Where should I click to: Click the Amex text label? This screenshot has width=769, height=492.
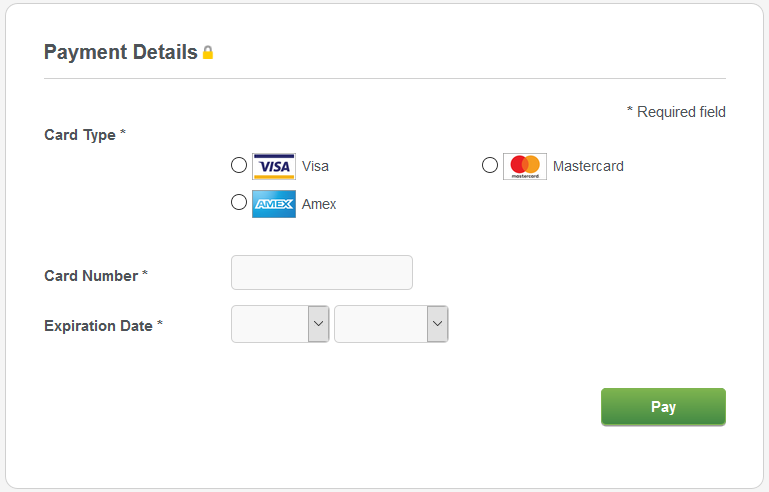pyautogui.click(x=319, y=204)
